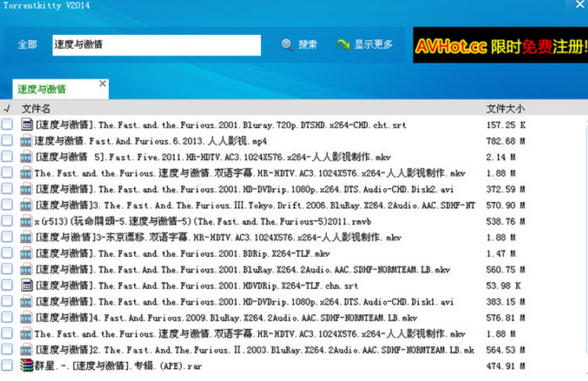Click the search keyword input field

[x=156, y=45]
